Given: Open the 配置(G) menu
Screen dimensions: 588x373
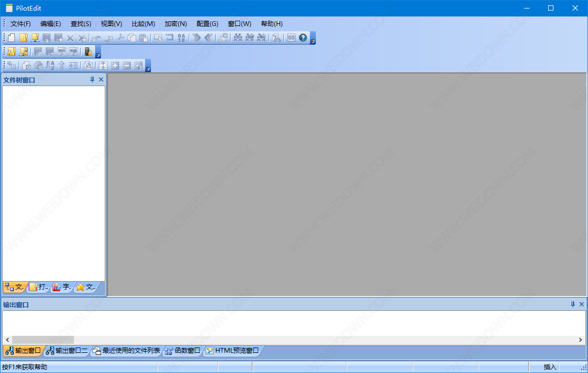Looking at the screenshot, I should click(x=207, y=23).
